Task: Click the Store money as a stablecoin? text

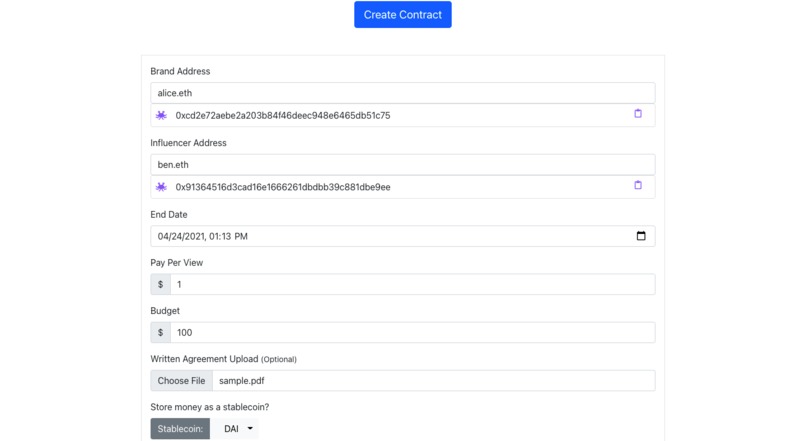Action: 210,407
